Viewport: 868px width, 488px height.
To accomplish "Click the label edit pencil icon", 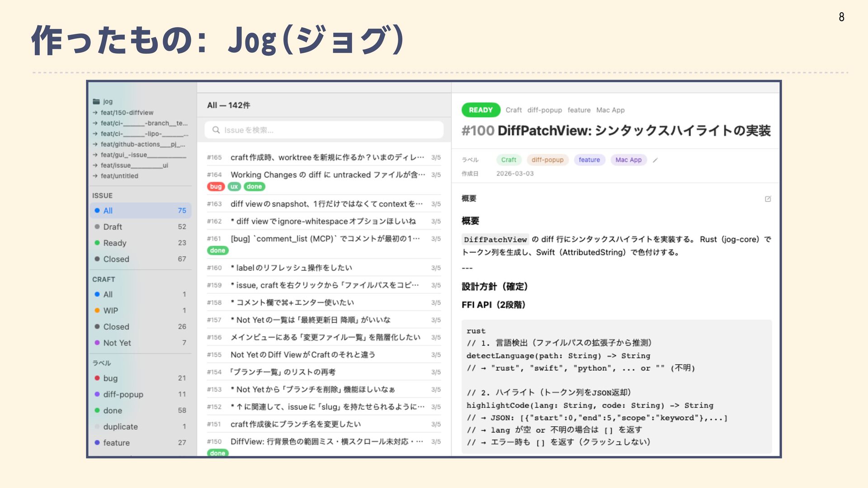I will pyautogui.click(x=655, y=160).
